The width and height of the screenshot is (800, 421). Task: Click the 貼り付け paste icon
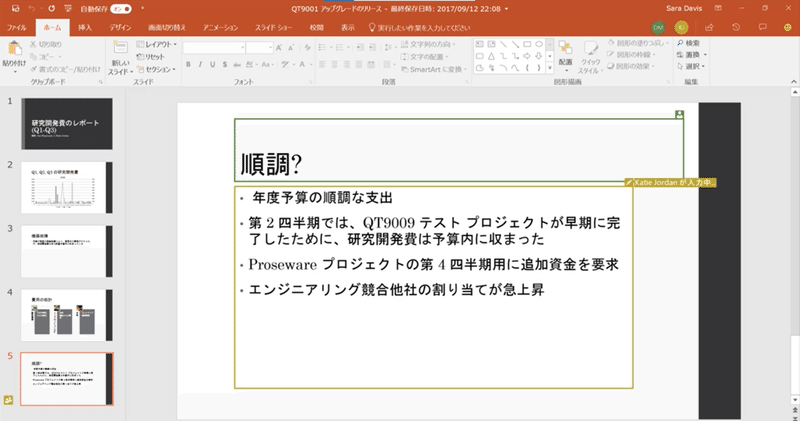[x=14, y=49]
